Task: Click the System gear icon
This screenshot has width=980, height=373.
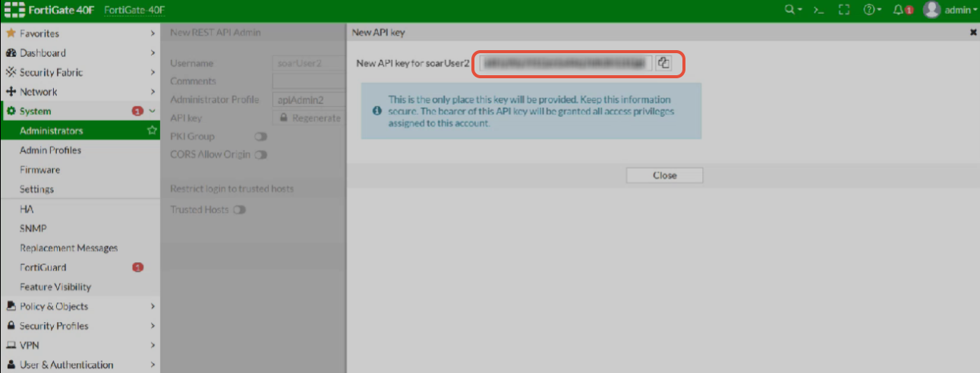Action: 11,112
